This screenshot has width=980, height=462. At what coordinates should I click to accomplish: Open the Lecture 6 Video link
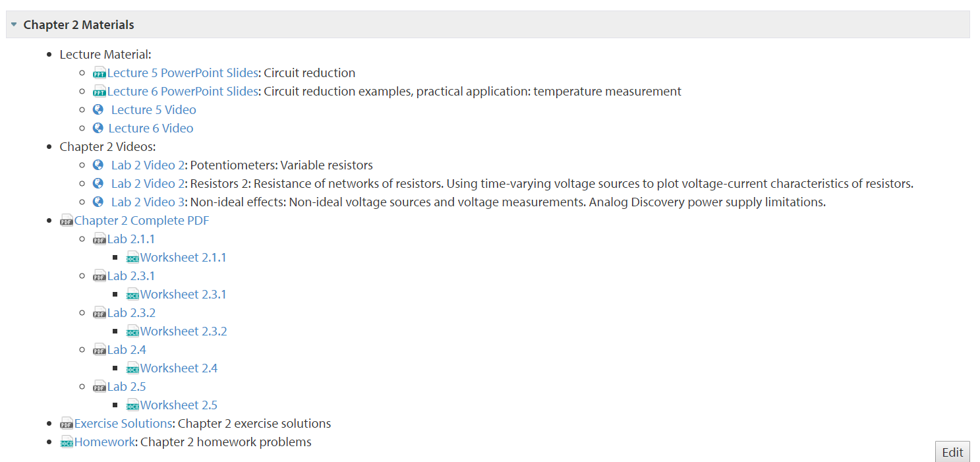pos(151,128)
